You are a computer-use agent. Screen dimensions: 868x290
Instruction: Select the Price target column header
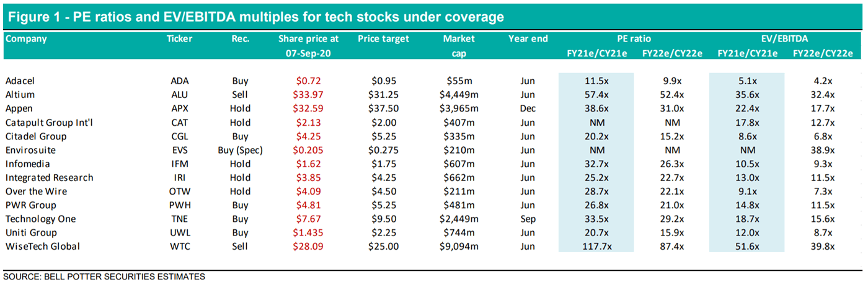[x=383, y=39]
